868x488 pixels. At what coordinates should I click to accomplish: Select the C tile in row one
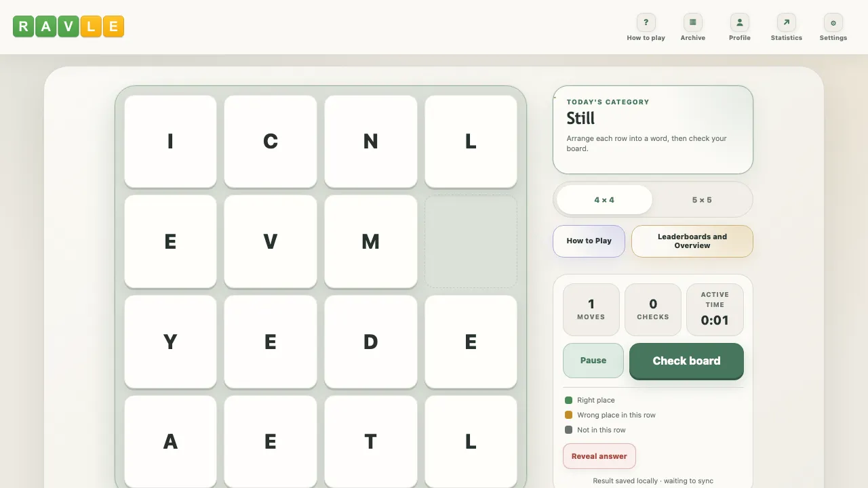[271, 141]
